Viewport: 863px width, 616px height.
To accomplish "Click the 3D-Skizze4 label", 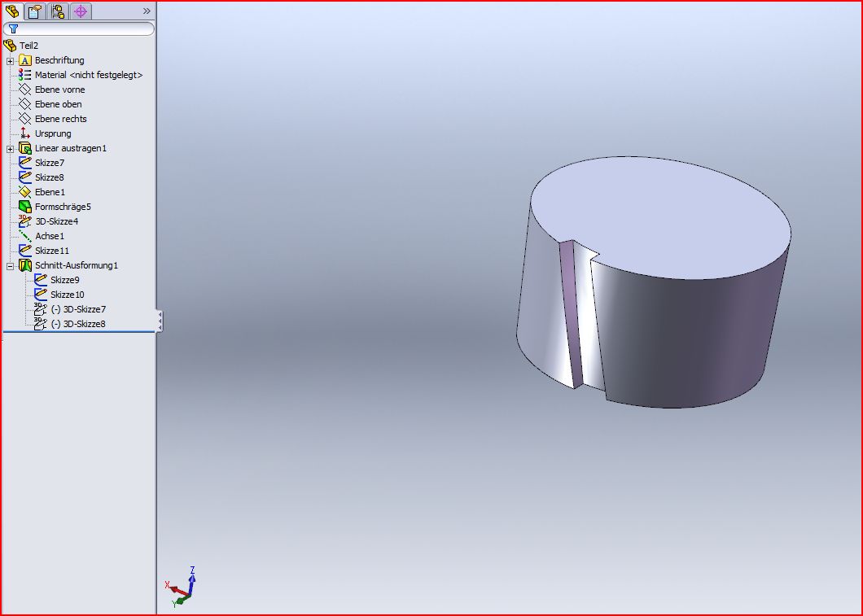I will [57, 221].
